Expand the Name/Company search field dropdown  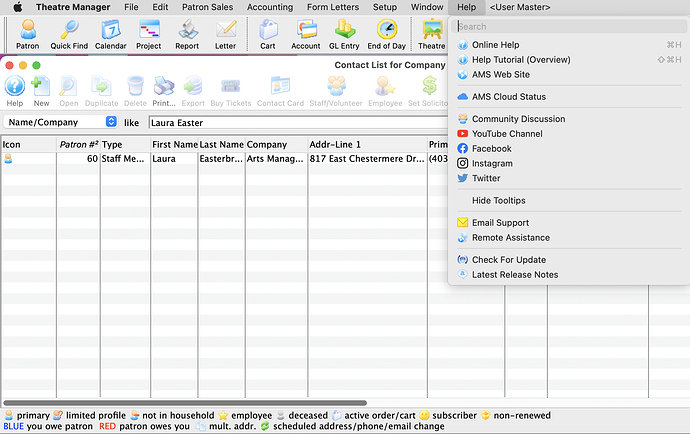coord(111,121)
